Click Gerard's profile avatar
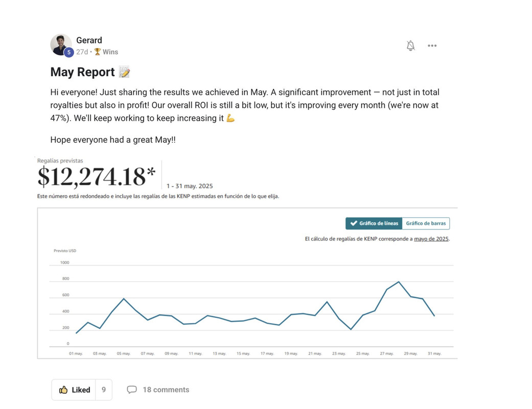 point(61,44)
